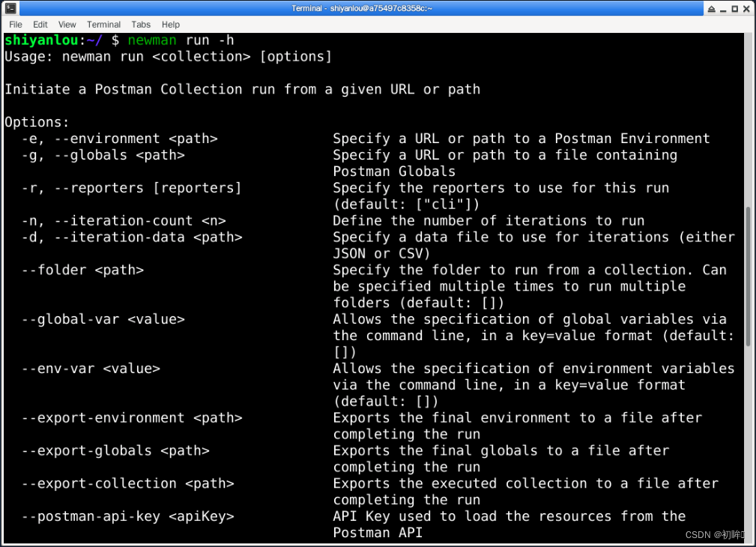Minimize the Terminal window
The width and height of the screenshot is (756, 547).
pyautogui.click(x=723, y=9)
